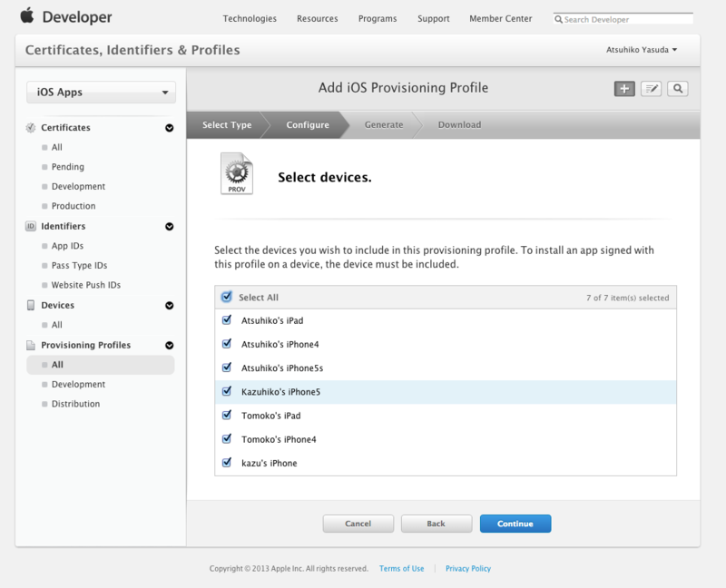The image size is (726, 588).
Task: Select Development under Certificates
Action: point(78,186)
